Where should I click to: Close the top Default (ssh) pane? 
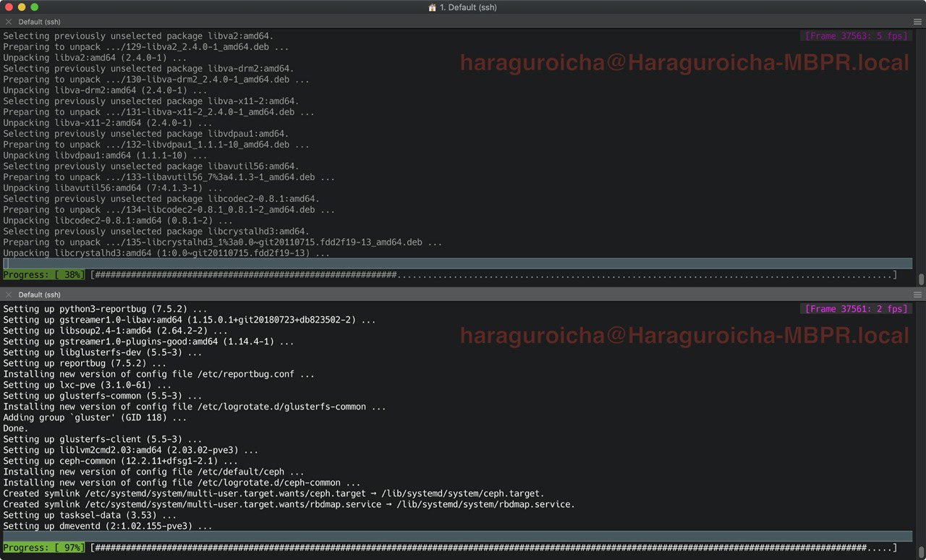click(x=9, y=22)
